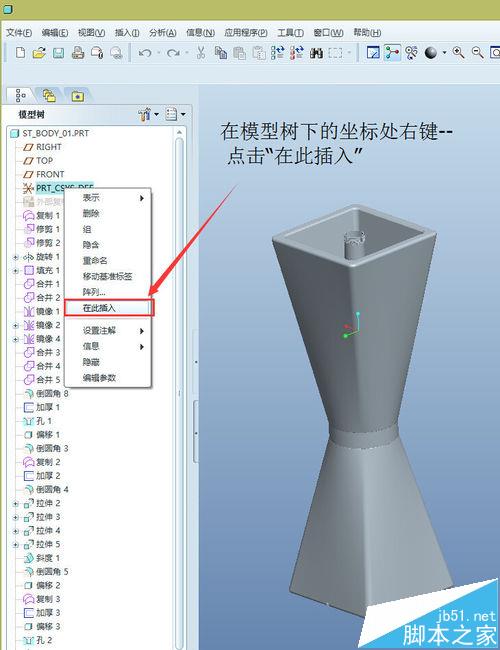The width and height of the screenshot is (500, 650).
Task: Select feature 加厚 1 in model tree
Action: (48, 407)
